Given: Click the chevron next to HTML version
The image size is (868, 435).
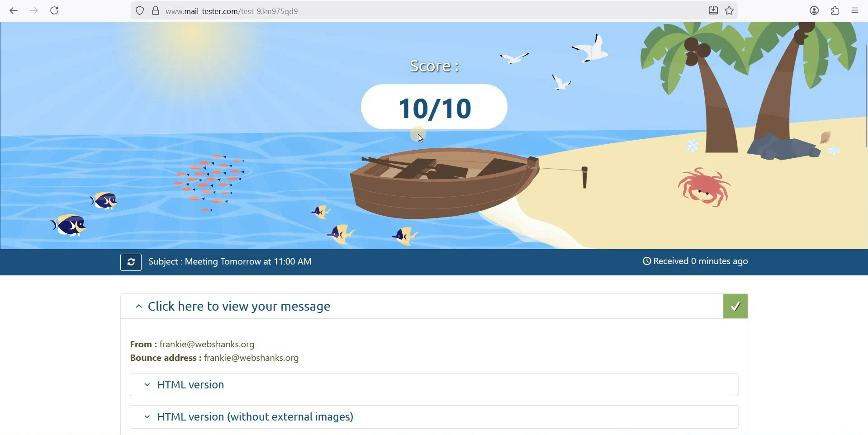Looking at the screenshot, I should click(x=147, y=385).
